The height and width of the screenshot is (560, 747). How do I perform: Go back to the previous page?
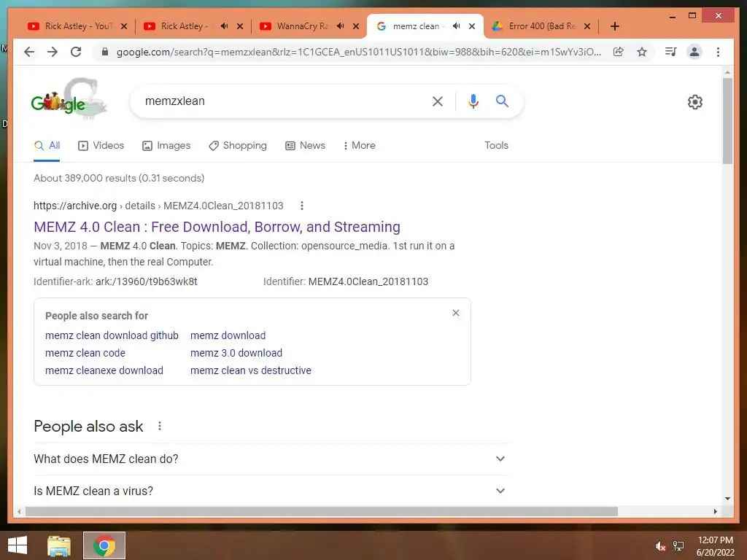point(29,52)
